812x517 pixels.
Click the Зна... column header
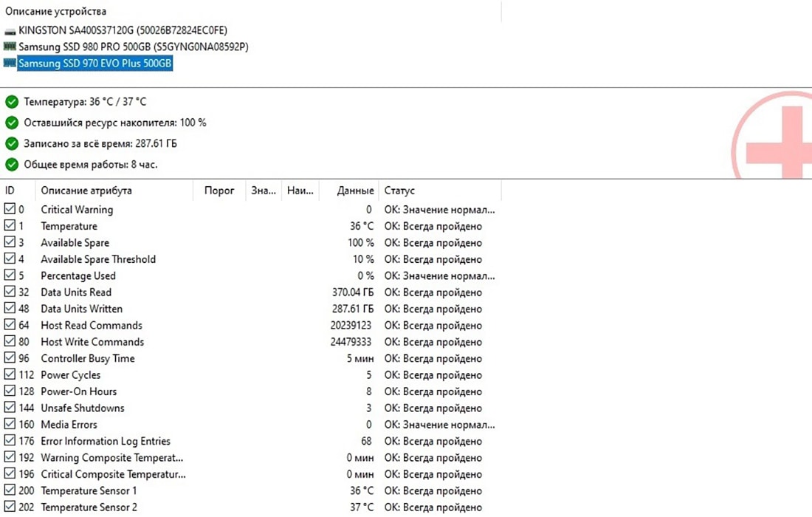pos(264,191)
